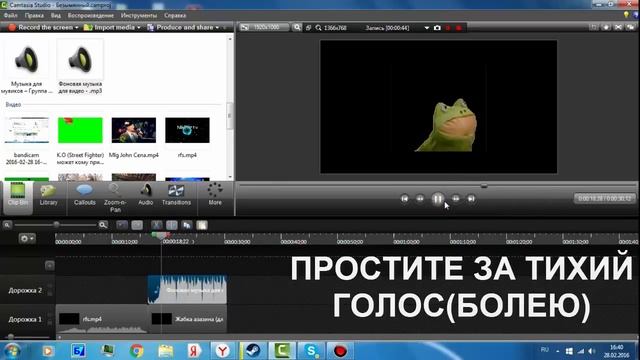Image resolution: width=640 pixels, height=360 pixels.
Task: Click Import media button
Action: point(109,27)
